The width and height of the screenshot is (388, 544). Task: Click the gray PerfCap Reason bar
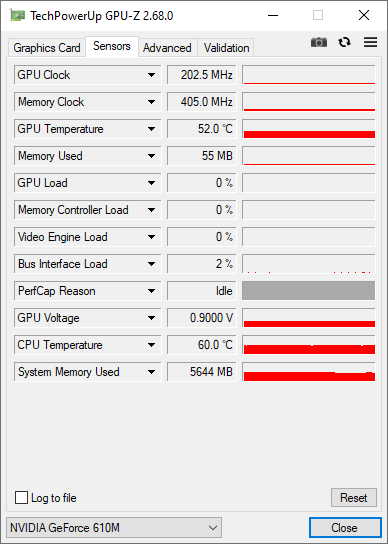pos(309,290)
